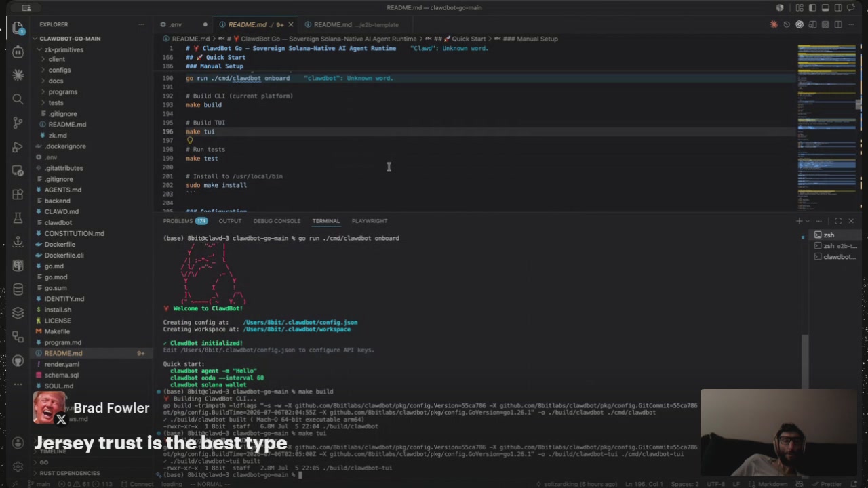868x488 pixels.
Task: Open Remote Explorer in activity bar
Action: point(18,171)
